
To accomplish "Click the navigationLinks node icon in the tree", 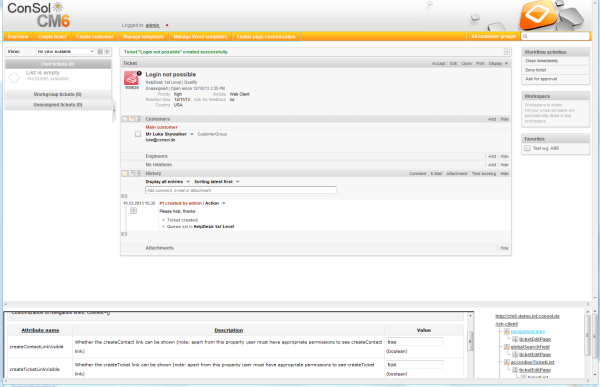I will (507, 331).
